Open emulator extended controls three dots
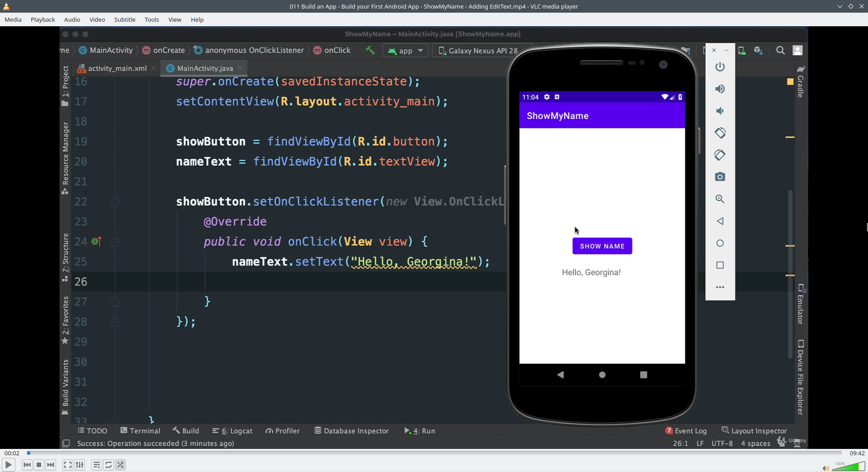Screen dimensions: 868x472 coord(720,287)
